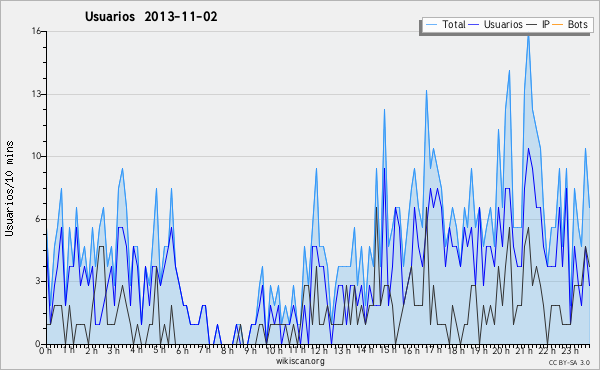This screenshot has height=370, width=600.
Task: Click the 'wikiscan.org' text below the chart
Action: click(300, 361)
